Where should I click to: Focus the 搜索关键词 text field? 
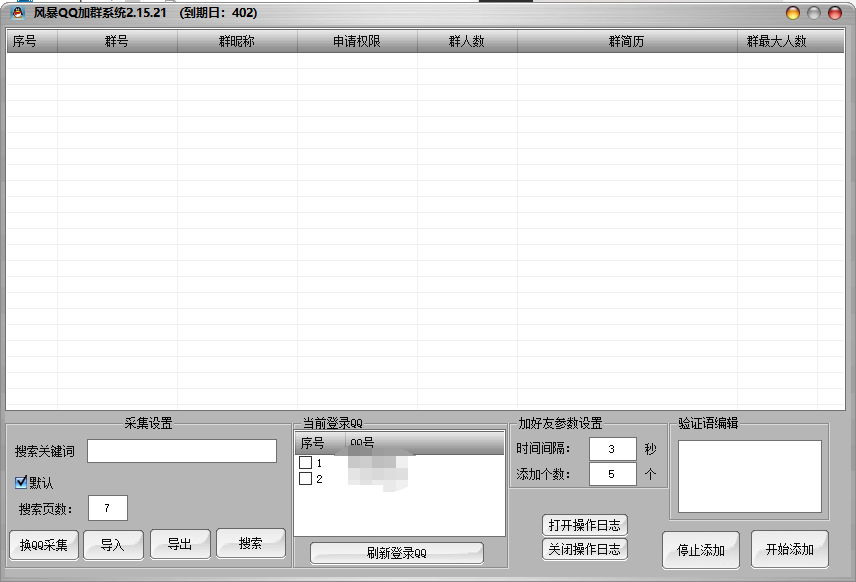point(182,451)
